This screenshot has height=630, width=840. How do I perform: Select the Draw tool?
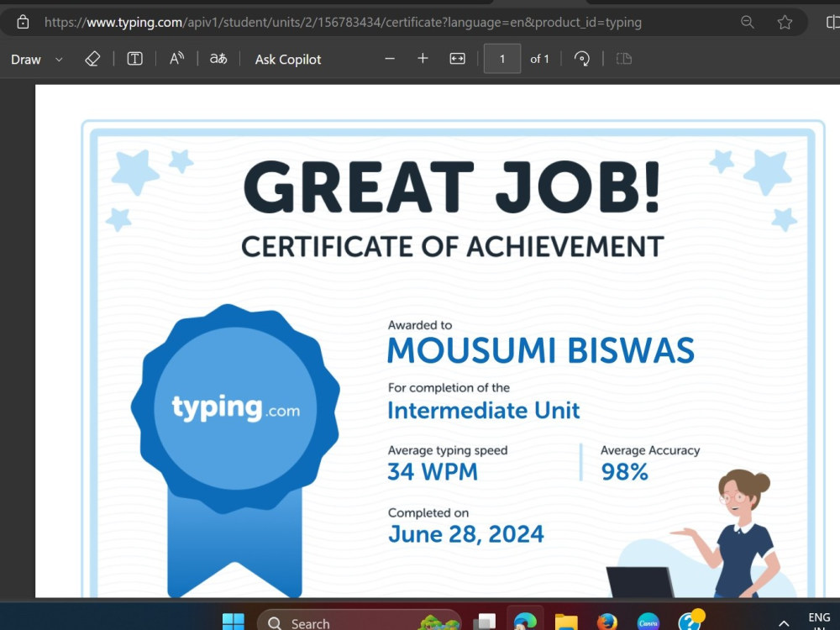click(x=26, y=59)
